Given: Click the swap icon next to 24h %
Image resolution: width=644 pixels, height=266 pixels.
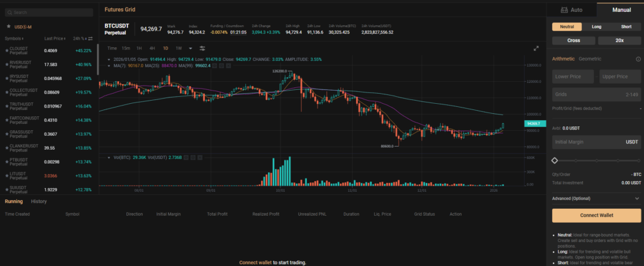Looking at the screenshot, I should [90, 38].
